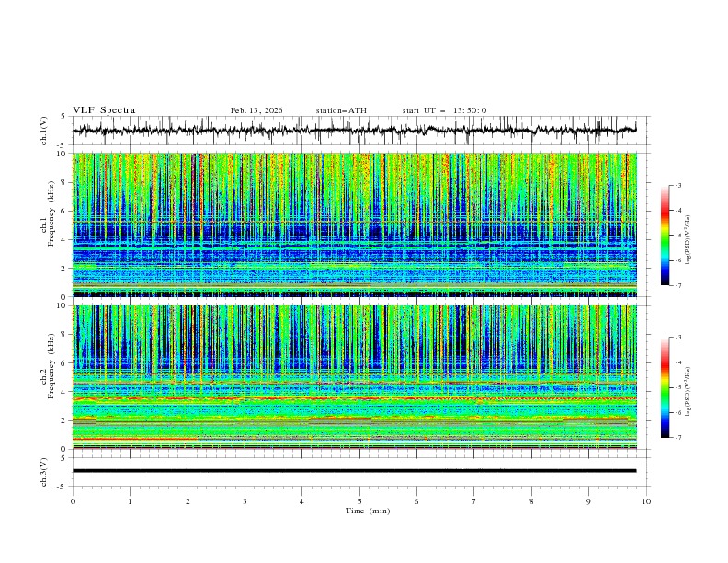Click the lower log(PSD) color bar
Image resolution: width=728 pixels, height=563 pixels.
[665, 387]
